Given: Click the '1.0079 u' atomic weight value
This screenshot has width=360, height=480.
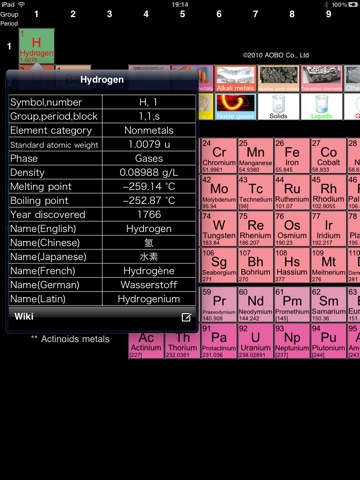Looking at the screenshot, I should (149, 144).
